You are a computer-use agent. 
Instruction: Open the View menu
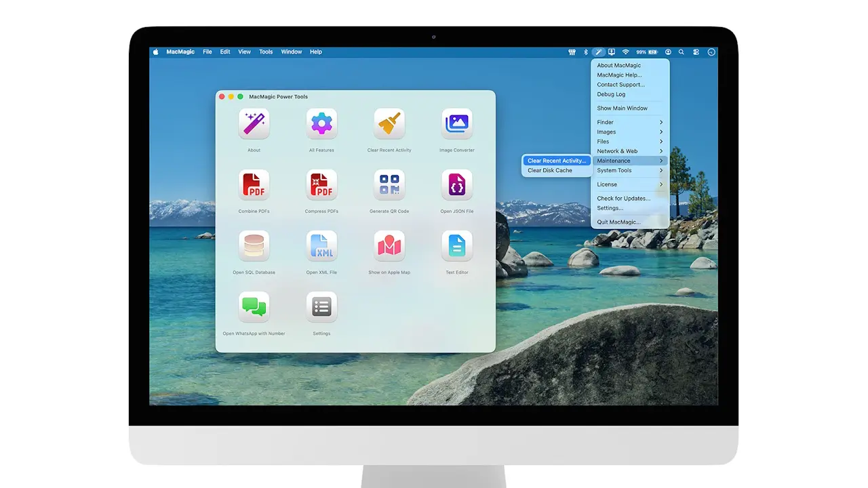pyautogui.click(x=245, y=52)
